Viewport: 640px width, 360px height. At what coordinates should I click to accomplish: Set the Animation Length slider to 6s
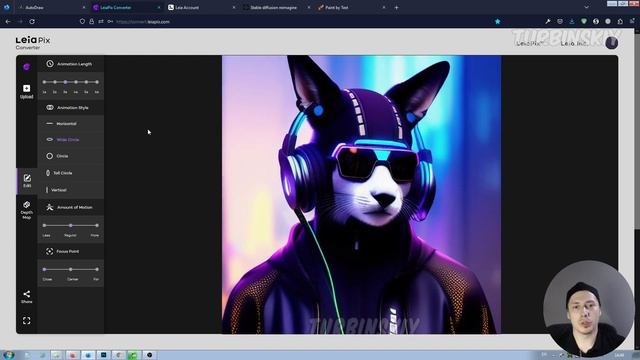tap(97, 82)
